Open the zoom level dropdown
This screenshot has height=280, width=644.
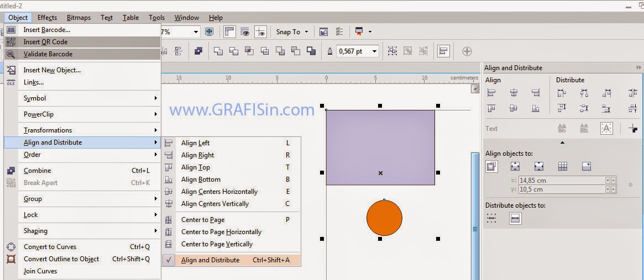(196, 31)
